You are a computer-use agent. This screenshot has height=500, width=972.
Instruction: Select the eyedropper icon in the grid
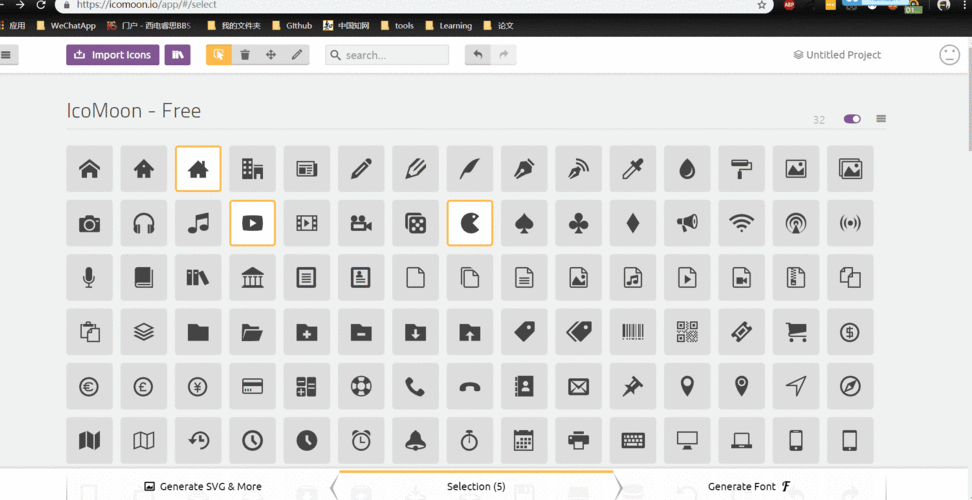(x=632, y=169)
